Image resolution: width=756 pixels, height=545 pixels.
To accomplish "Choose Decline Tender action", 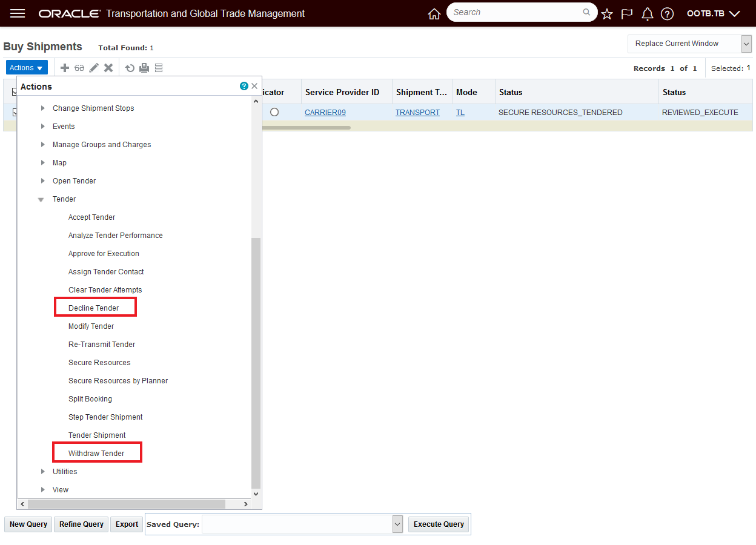I will (93, 308).
